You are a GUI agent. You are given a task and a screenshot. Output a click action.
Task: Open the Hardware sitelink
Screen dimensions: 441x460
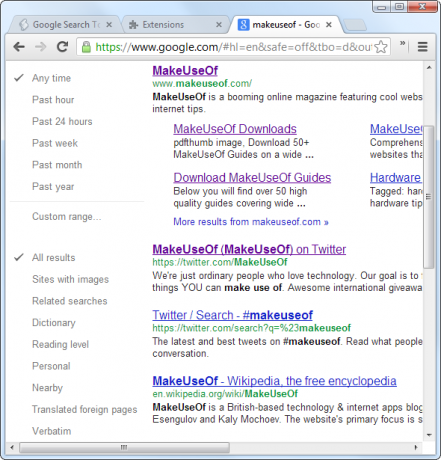coord(395,178)
